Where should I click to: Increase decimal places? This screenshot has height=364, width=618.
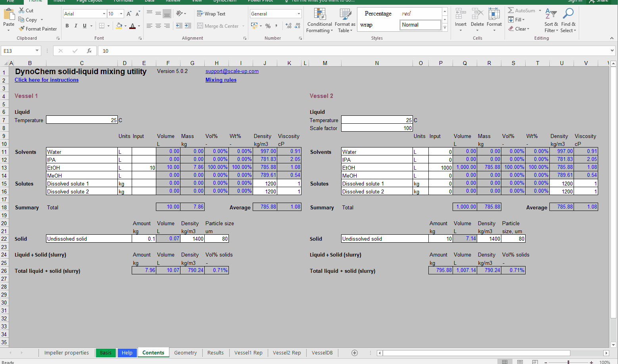[288, 26]
